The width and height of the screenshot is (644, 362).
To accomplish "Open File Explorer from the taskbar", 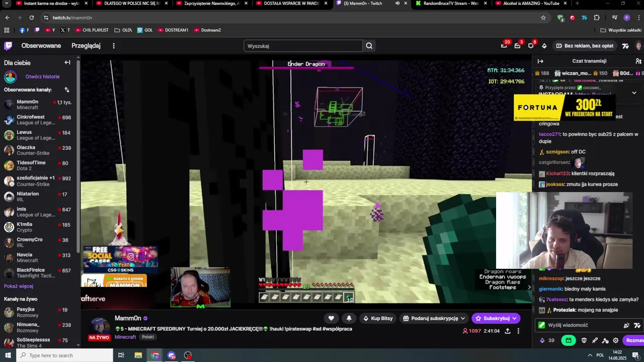I will (x=138, y=355).
